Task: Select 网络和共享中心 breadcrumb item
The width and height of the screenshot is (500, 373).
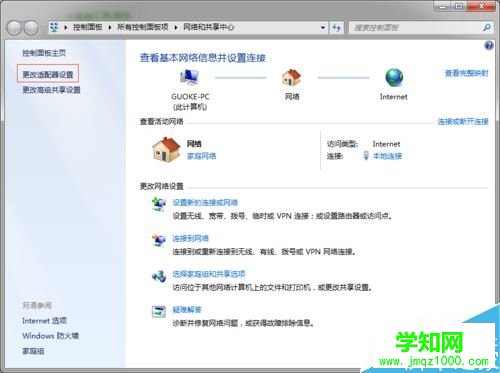Action: (x=209, y=27)
